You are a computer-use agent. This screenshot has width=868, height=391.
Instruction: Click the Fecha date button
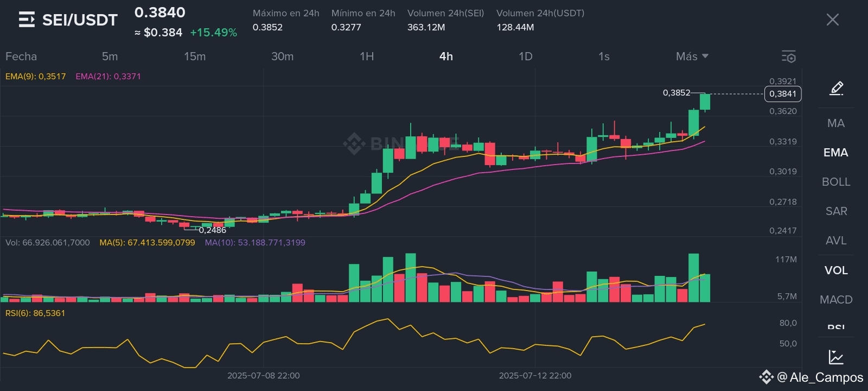click(21, 56)
